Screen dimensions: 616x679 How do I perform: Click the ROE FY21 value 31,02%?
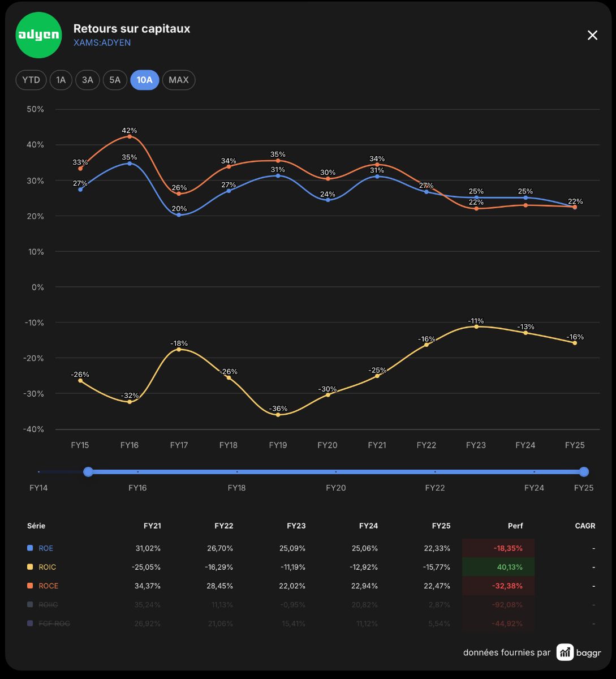coord(148,548)
